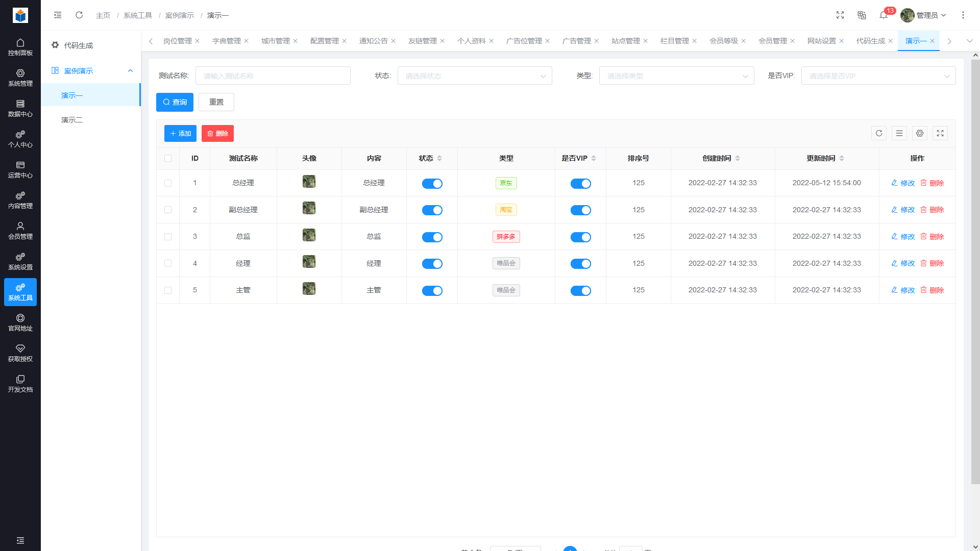Open table column settings gear icon
Viewport: 980px width, 551px height.
920,133
